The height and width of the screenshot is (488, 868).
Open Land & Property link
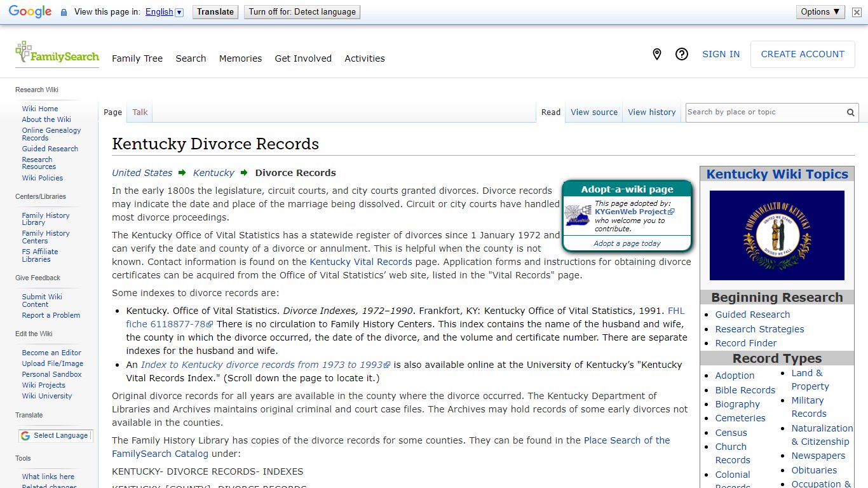click(810, 379)
